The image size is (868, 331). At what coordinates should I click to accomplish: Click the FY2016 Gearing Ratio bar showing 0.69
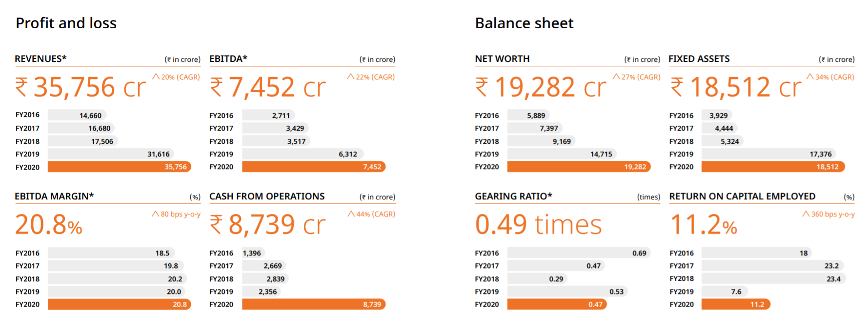[578, 253]
